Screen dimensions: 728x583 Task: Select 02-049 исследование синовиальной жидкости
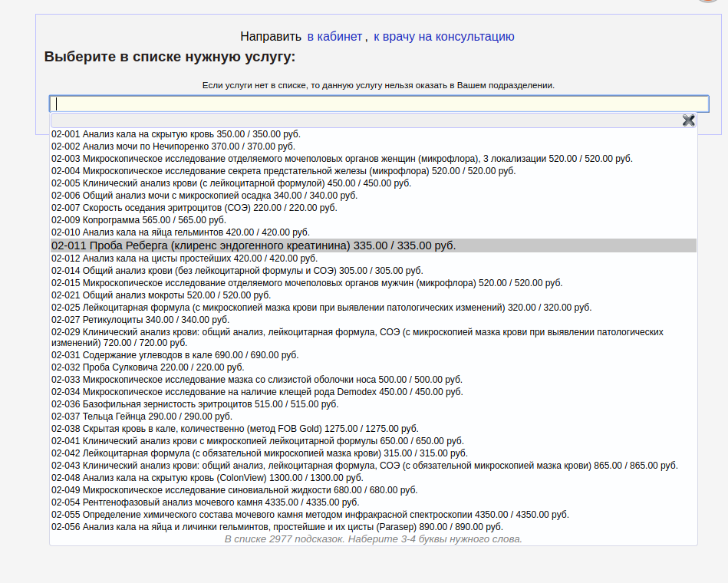(235, 490)
